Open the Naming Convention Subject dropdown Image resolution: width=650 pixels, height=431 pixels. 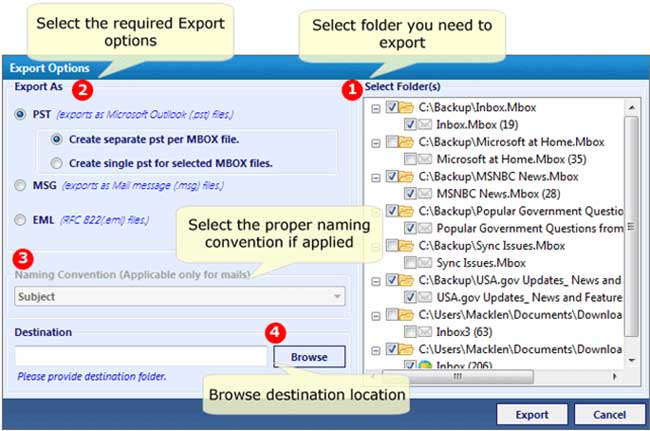[179, 297]
